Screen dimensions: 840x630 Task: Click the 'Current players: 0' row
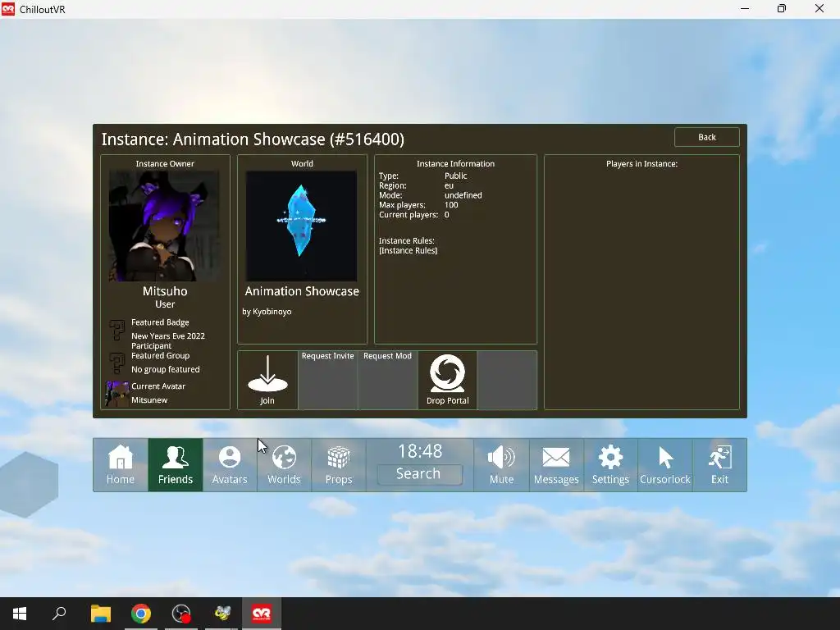[x=414, y=215]
